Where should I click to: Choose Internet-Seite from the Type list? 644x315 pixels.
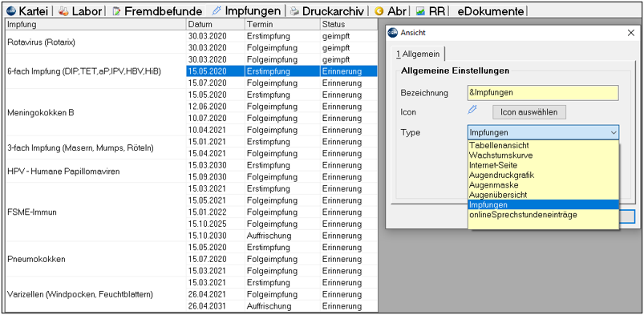(x=543, y=165)
